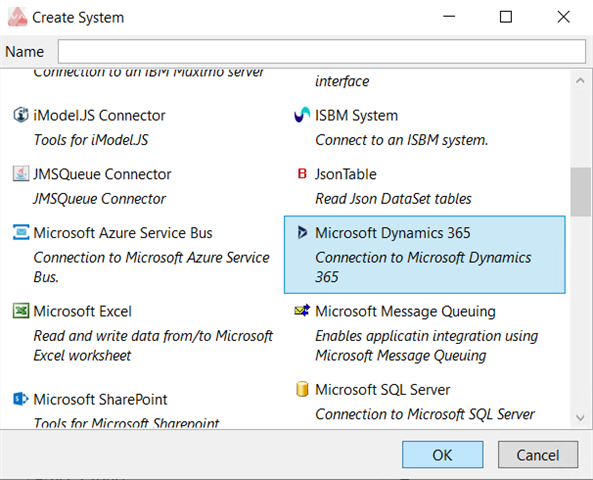Click the scrollbar down arrow
Image resolution: width=593 pixels, height=480 pixels.
580,418
